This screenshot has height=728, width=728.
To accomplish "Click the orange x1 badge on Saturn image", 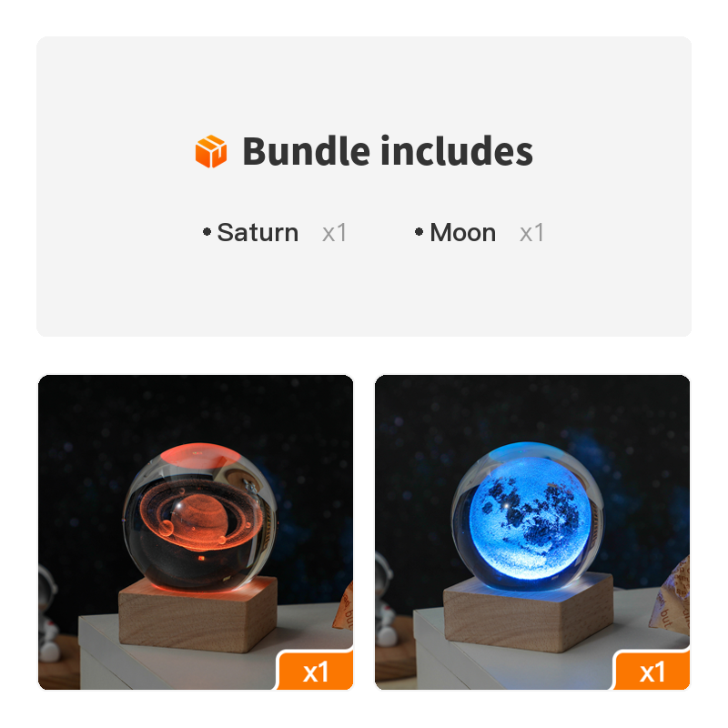I will pyautogui.click(x=316, y=672).
